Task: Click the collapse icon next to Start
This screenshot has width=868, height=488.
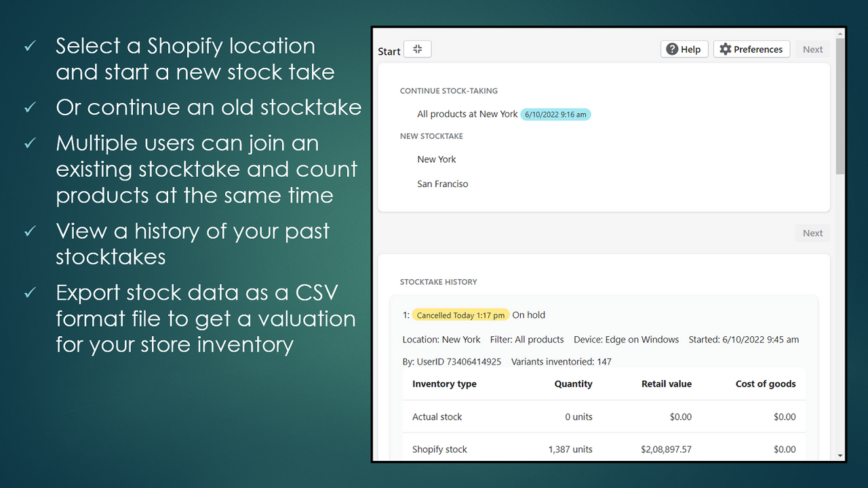Action: coord(417,49)
